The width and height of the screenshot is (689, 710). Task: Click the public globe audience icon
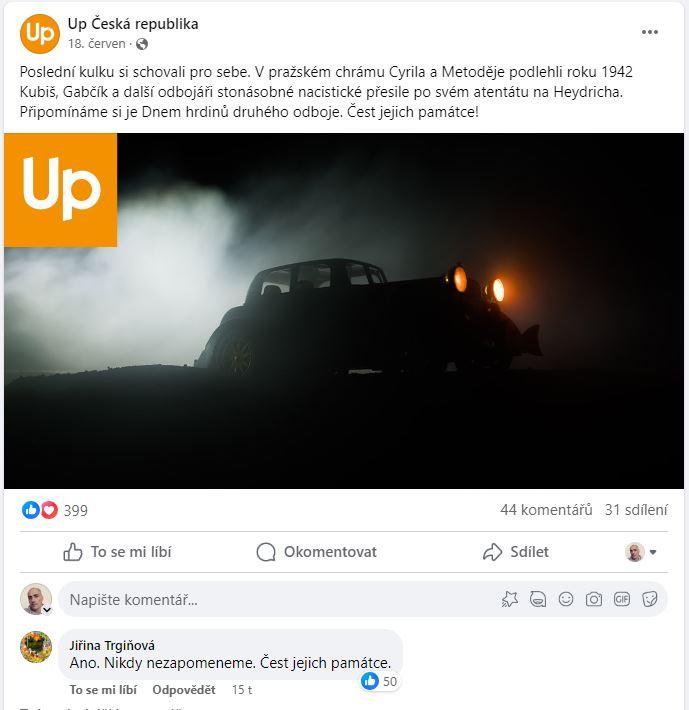[x=142, y=44]
